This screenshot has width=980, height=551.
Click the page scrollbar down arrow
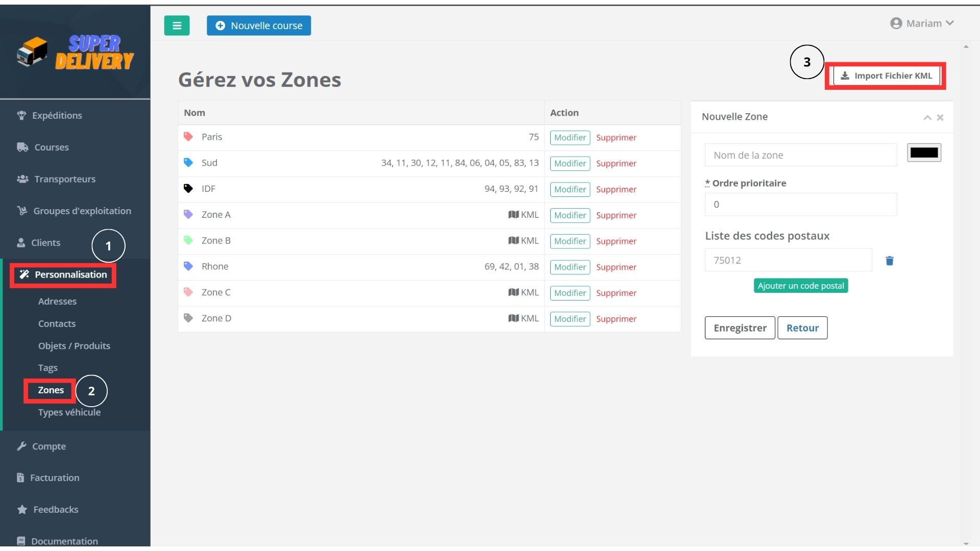click(966, 544)
